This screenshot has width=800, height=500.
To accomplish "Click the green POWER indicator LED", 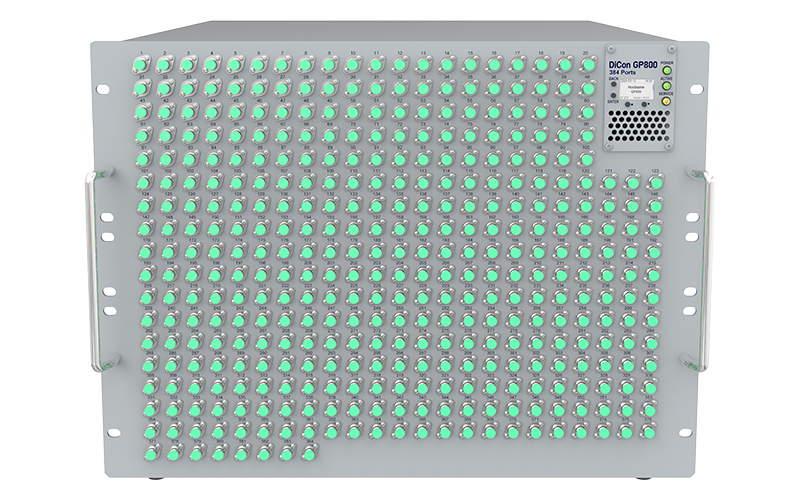I will (x=667, y=68).
